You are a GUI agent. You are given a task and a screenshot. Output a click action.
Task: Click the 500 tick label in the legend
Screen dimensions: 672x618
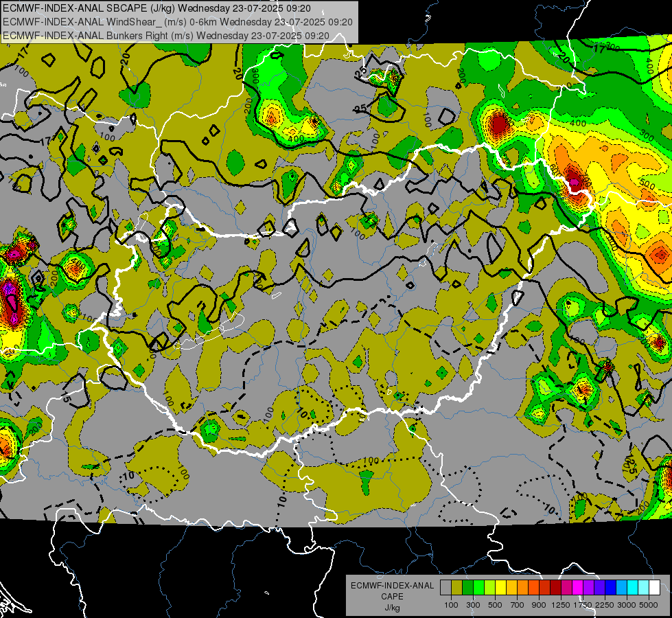coord(495,605)
